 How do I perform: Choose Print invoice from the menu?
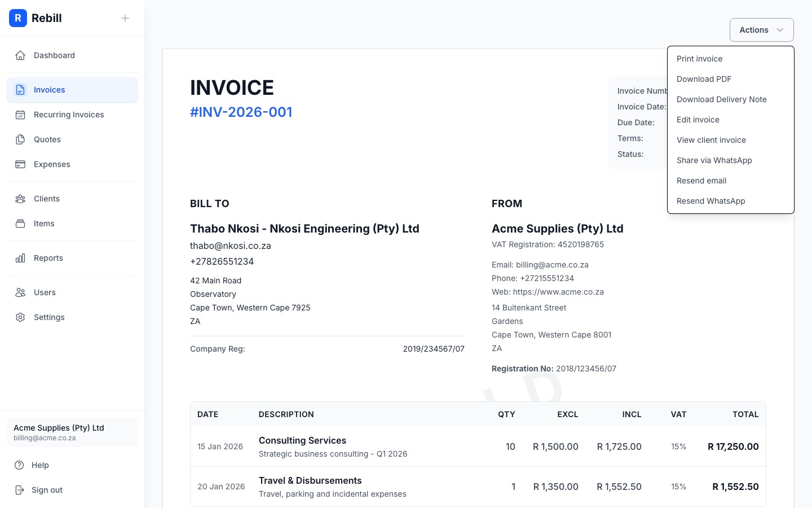pyautogui.click(x=699, y=59)
